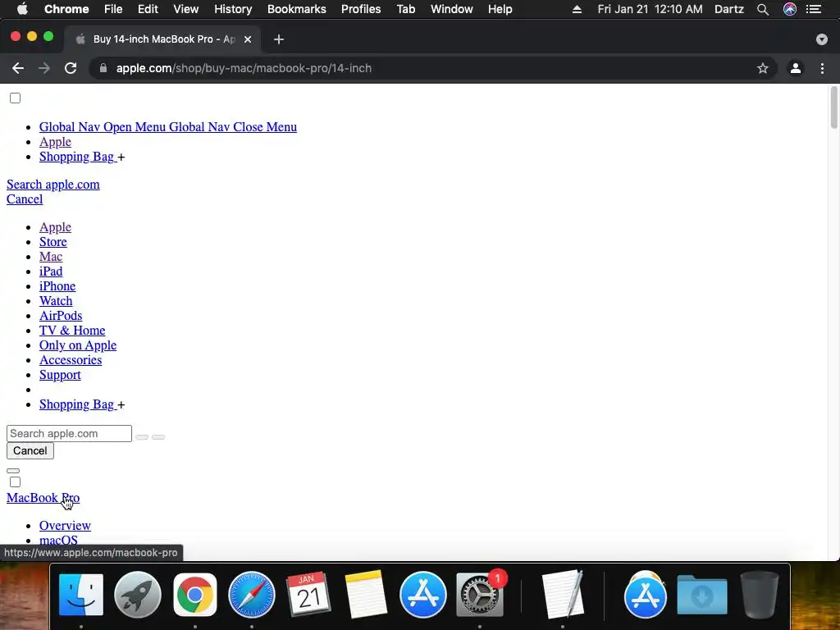
Task: Click the first Shopping Bag link
Action: click(x=76, y=157)
